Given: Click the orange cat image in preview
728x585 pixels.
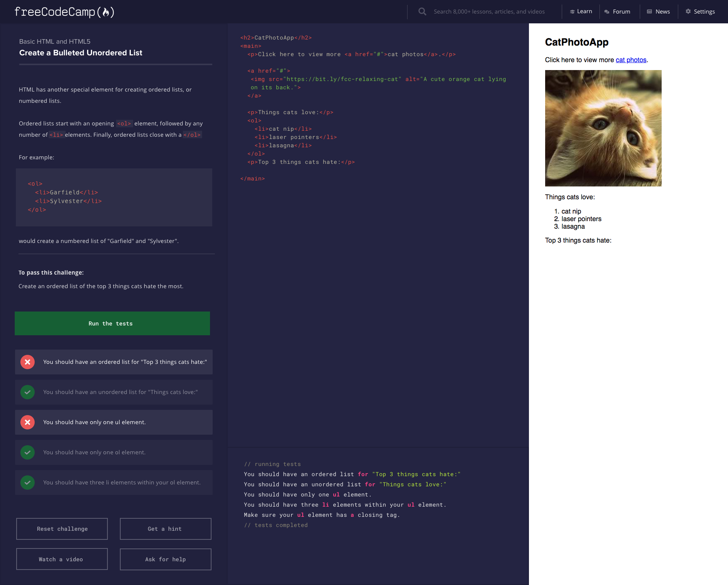Looking at the screenshot, I should coord(603,128).
